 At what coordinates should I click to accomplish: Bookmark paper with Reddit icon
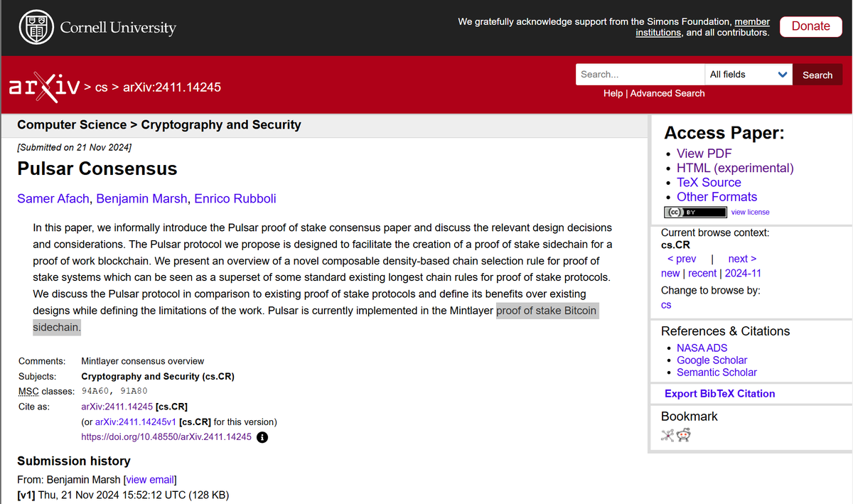coord(683,435)
